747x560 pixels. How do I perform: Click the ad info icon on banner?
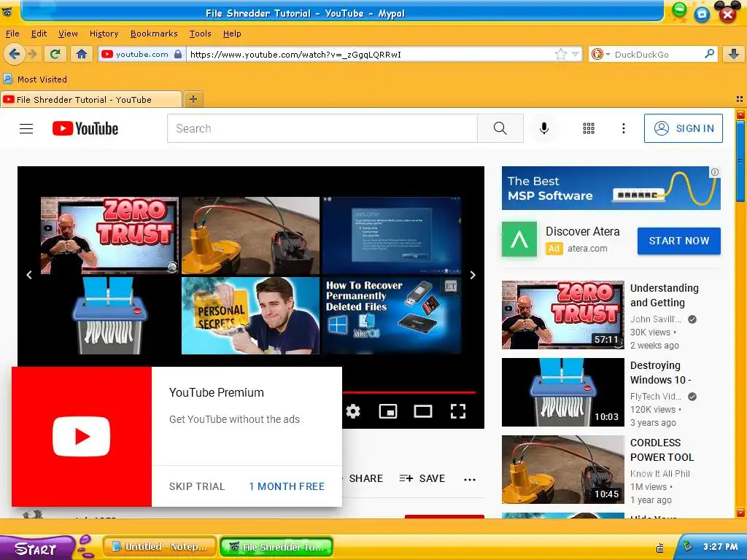(715, 172)
